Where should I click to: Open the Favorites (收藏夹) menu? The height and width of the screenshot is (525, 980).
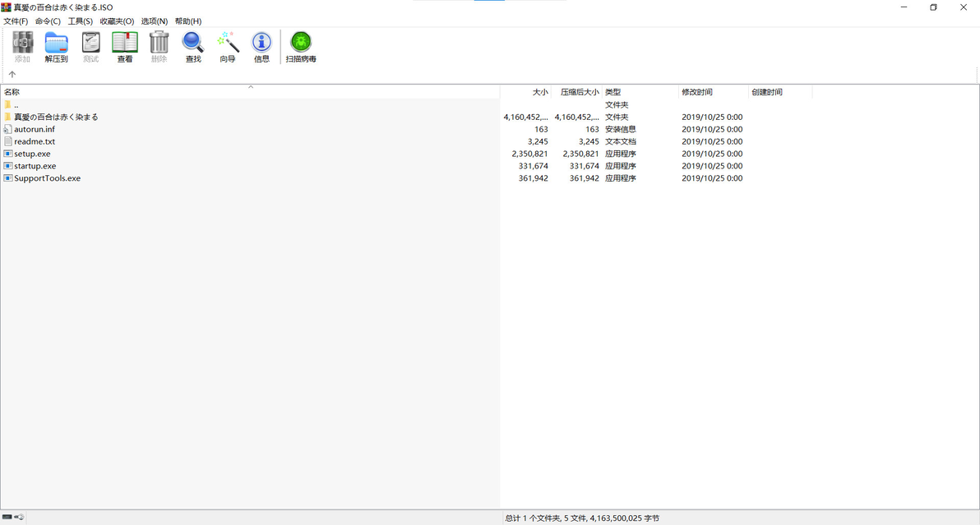click(x=117, y=21)
